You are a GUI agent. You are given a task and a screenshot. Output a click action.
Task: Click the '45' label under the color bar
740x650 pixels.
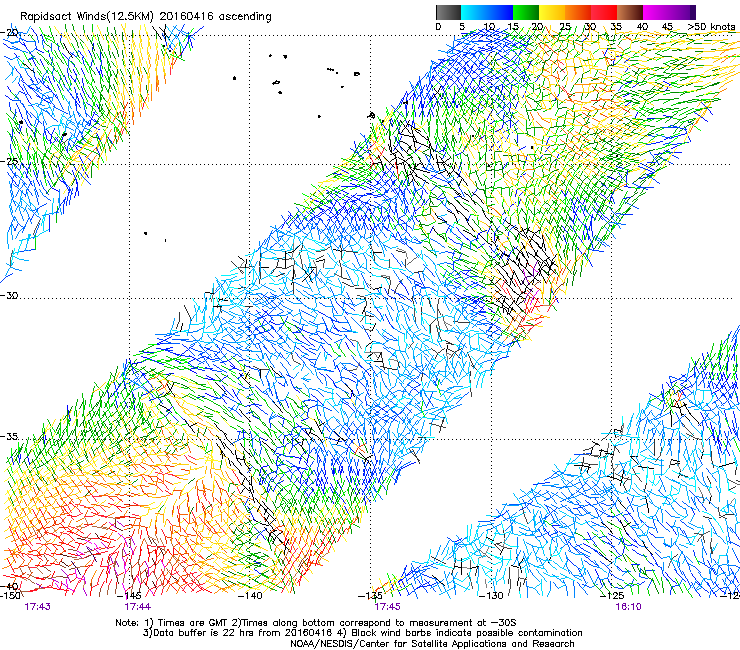tap(667, 27)
